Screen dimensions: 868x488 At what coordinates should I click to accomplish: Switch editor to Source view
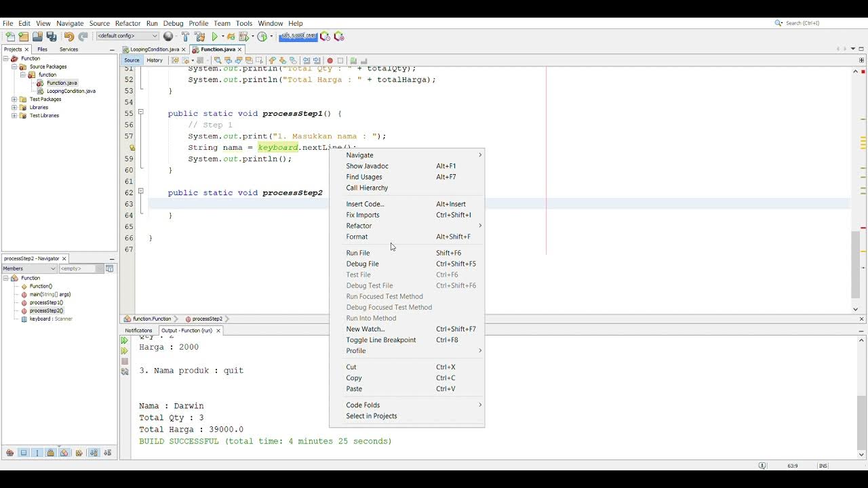point(132,60)
